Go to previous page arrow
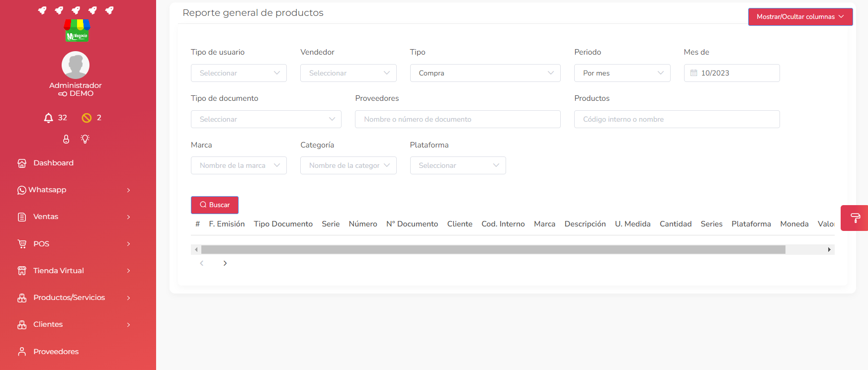 [201, 263]
